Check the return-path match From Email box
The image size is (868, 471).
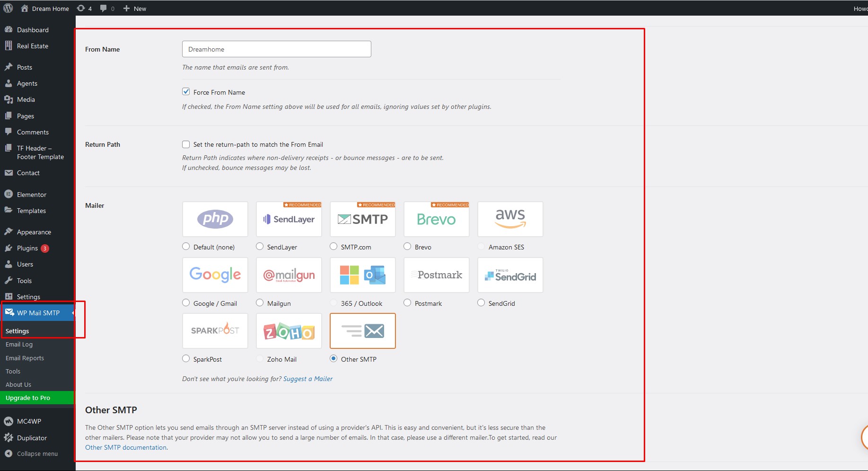coord(186,144)
